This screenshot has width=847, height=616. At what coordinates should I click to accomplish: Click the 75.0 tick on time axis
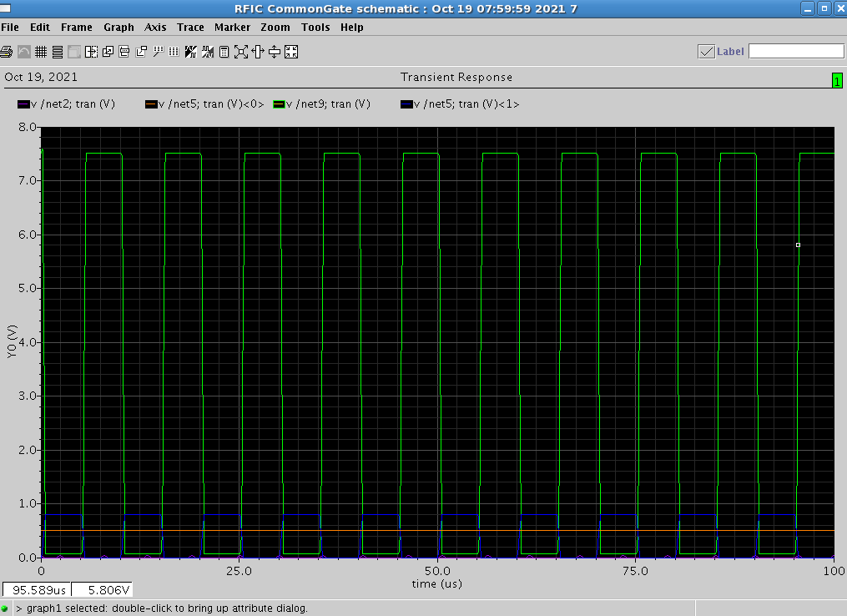click(635, 571)
